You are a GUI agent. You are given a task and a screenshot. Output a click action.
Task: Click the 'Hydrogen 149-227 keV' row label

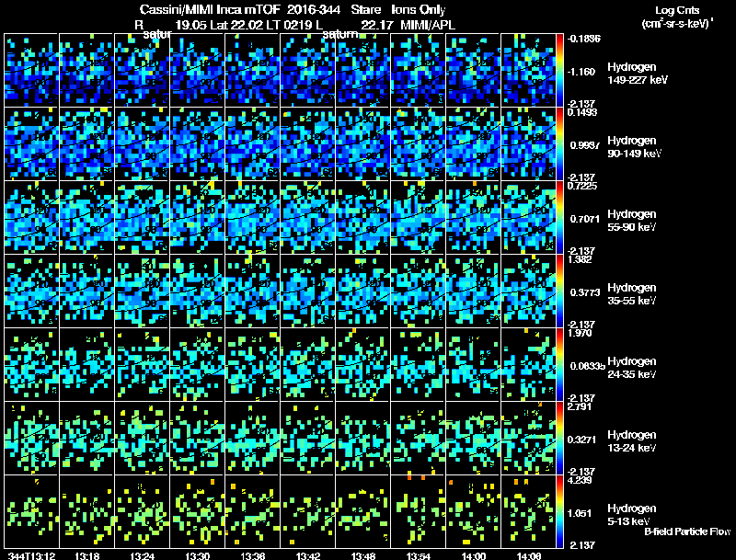(x=638, y=74)
